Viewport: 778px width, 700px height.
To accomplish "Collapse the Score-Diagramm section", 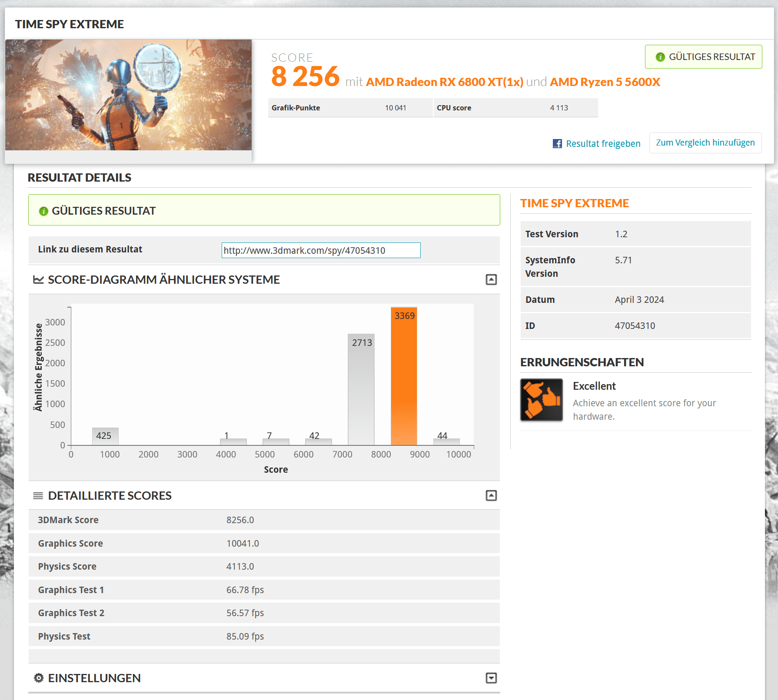I will tap(491, 279).
